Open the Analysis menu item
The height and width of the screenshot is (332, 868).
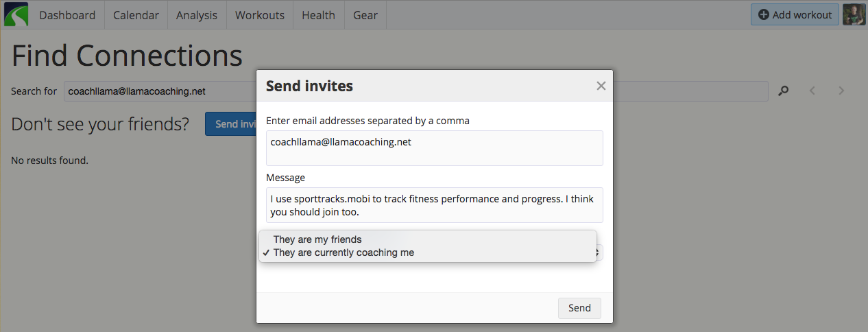197,14
